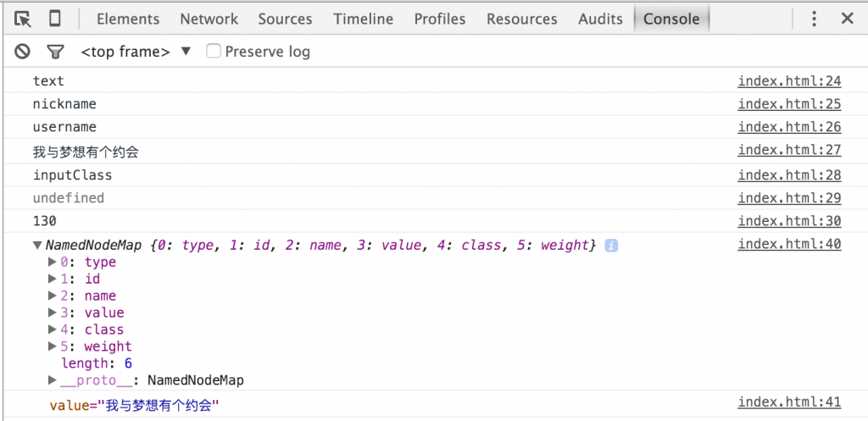The image size is (868, 421).
Task: Open source link index.html:41
Action: click(789, 402)
